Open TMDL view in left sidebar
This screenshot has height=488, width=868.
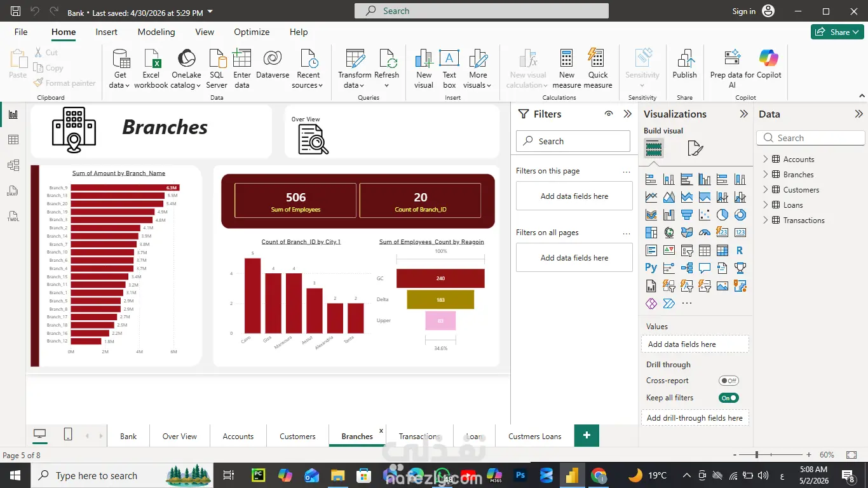click(x=13, y=216)
